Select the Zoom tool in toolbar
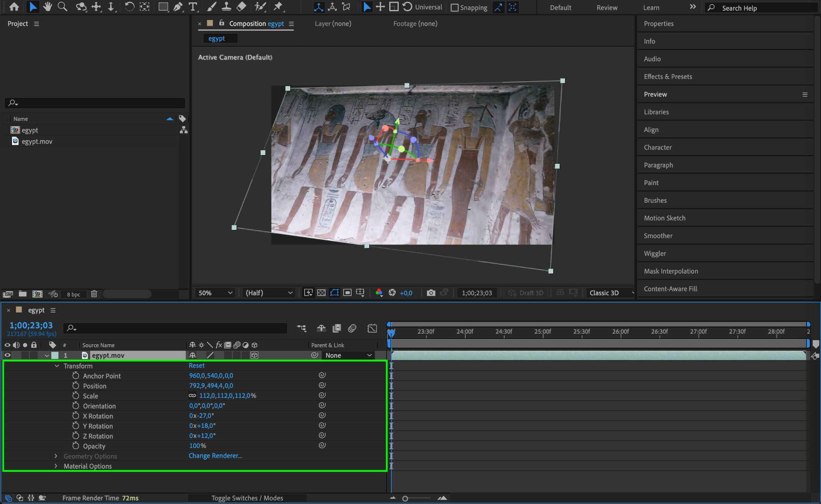Image resolution: width=821 pixels, height=504 pixels. pyautogui.click(x=62, y=7)
